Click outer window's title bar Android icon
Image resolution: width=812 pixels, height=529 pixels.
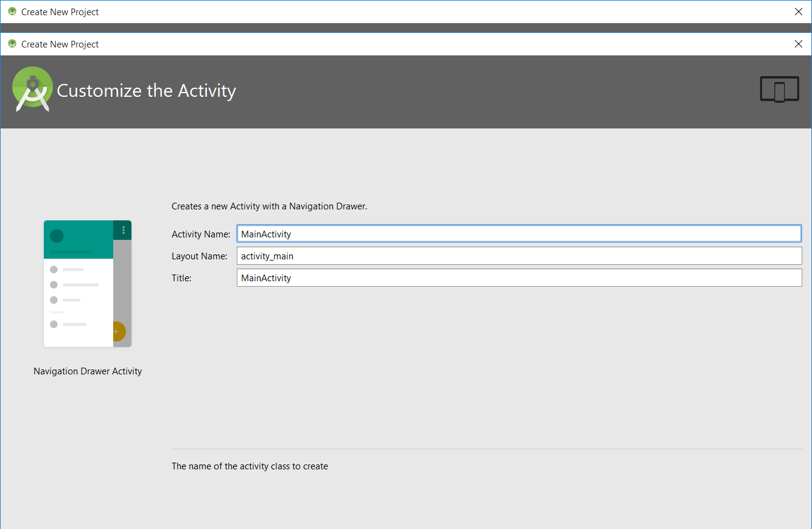tap(12, 12)
